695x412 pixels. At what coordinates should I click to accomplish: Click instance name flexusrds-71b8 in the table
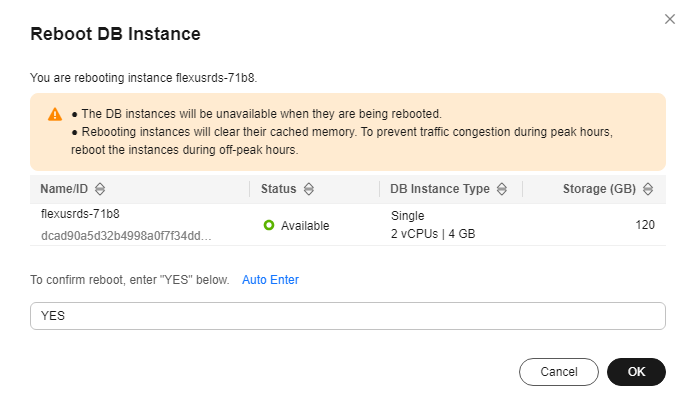79,215
